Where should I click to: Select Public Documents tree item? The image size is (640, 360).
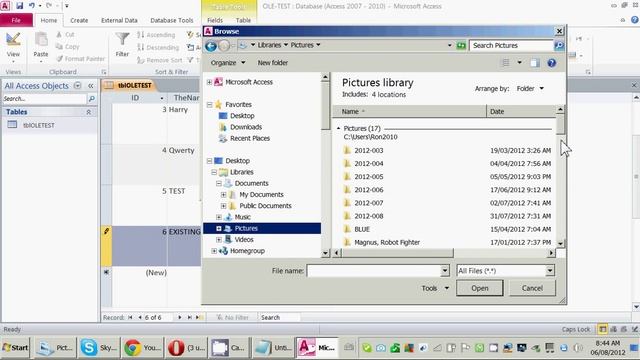(x=265, y=206)
